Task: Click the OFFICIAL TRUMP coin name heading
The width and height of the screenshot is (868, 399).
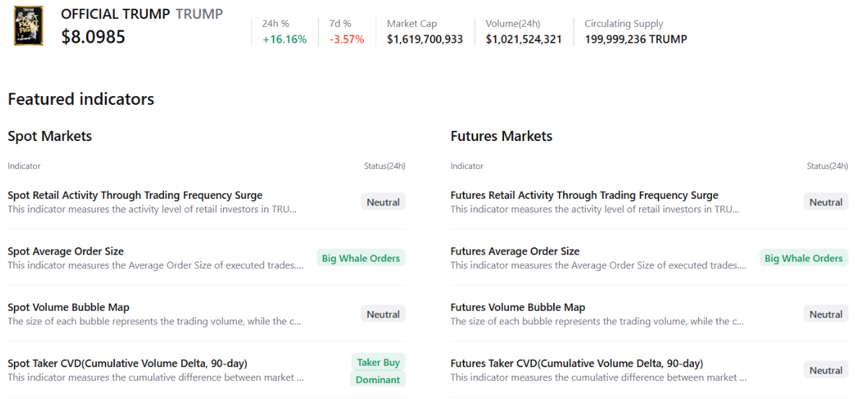Action: pyautogui.click(x=116, y=14)
